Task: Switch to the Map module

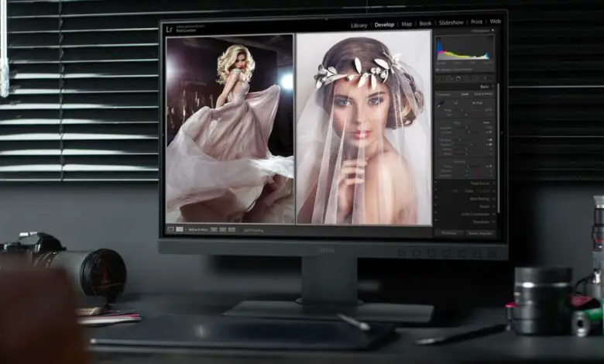Action: pyautogui.click(x=407, y=24)
